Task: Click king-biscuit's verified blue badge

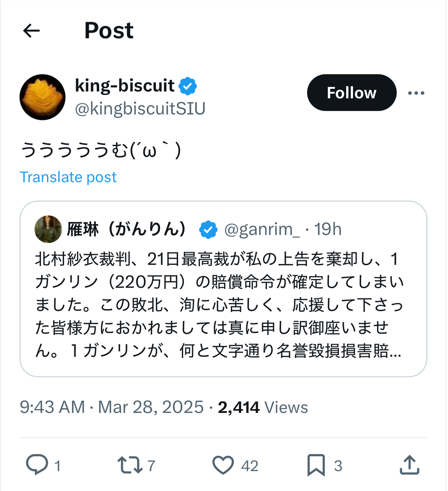Action: pyautogui.click(x=188, y=86)
